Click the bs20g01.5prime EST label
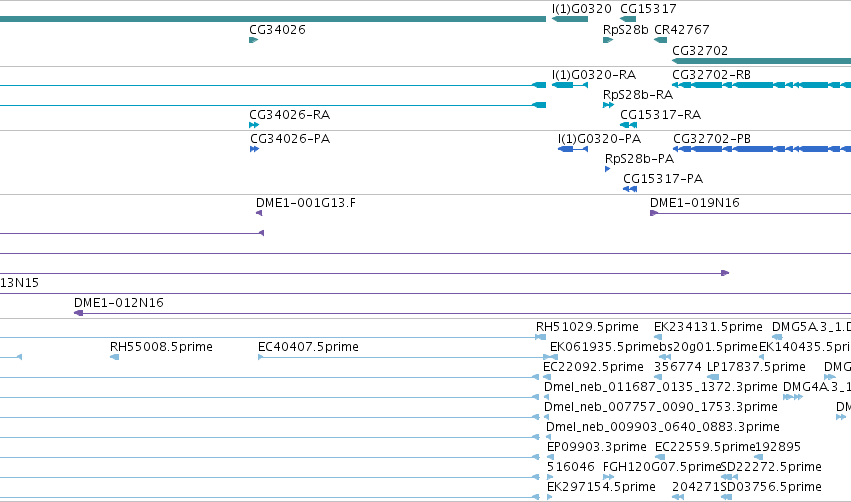The width and height of the screenshot is (851, 502). click(x=708, y=347)
